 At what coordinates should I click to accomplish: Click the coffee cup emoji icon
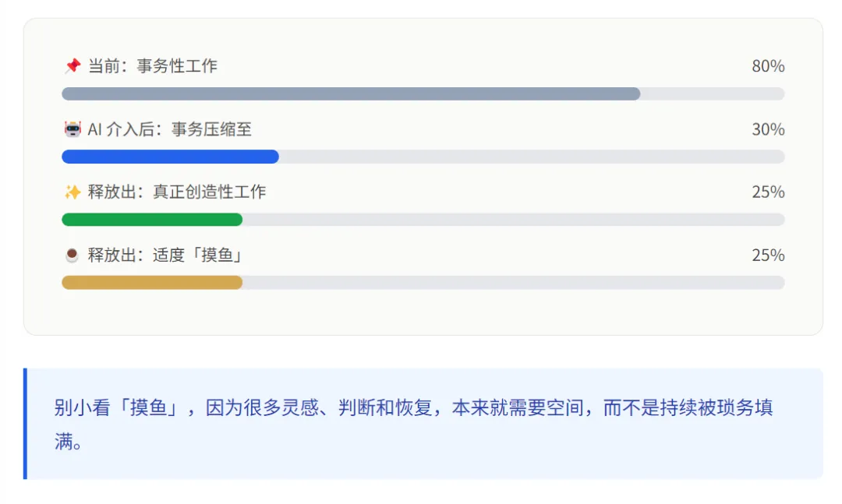[x=72, y=255]
